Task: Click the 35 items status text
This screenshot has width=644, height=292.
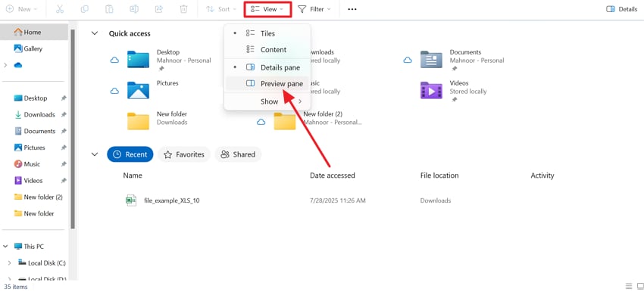Action: pos(16,287)
